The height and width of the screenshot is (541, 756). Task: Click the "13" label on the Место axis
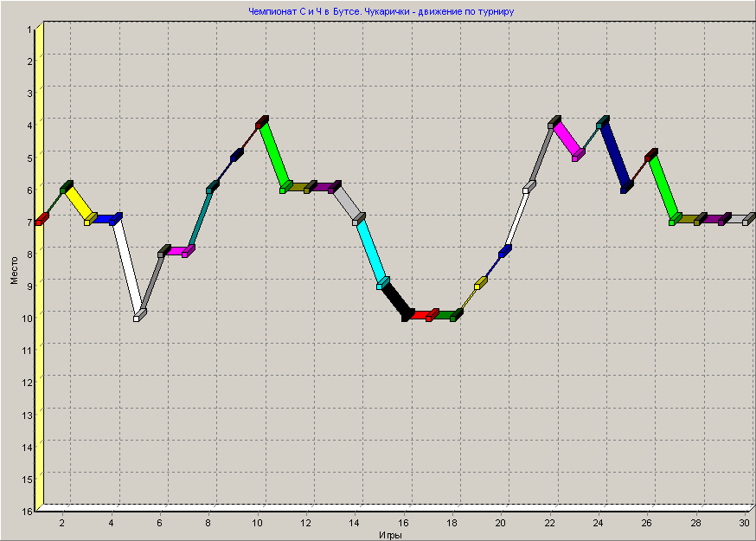28,415
